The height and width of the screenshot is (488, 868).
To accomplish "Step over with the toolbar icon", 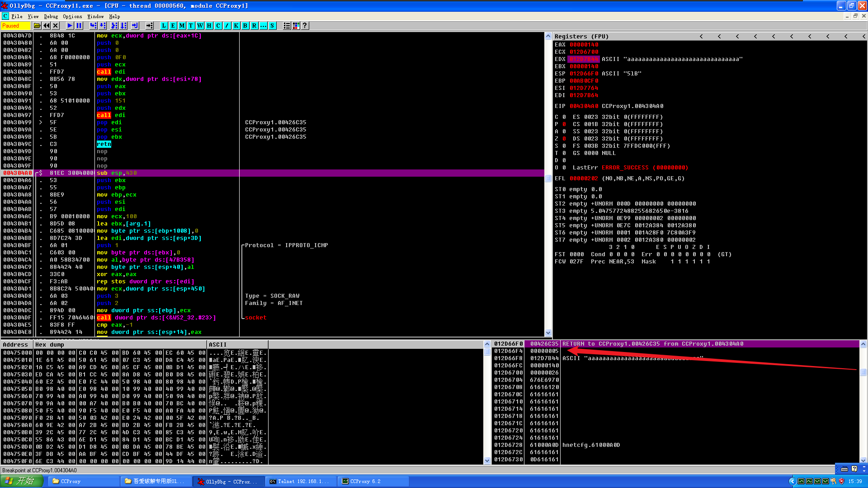I will [x=103, y=26].
